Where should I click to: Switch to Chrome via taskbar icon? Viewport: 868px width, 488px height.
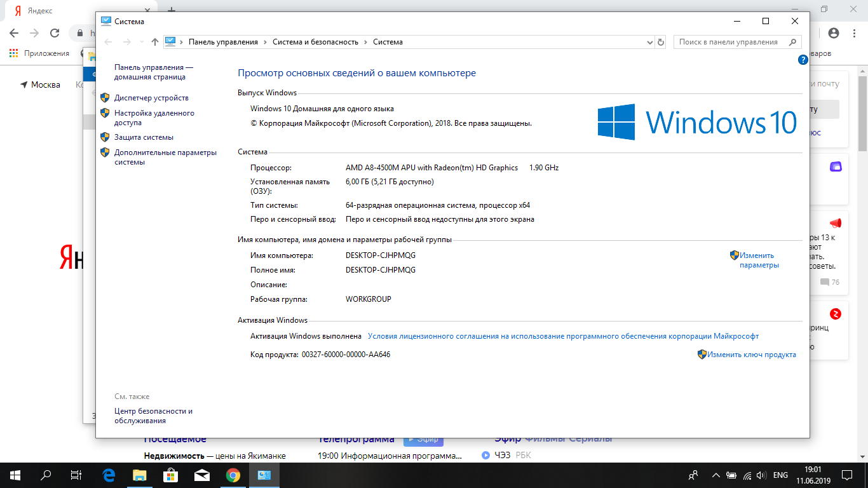pyautogui.click(x=233, y=475)
